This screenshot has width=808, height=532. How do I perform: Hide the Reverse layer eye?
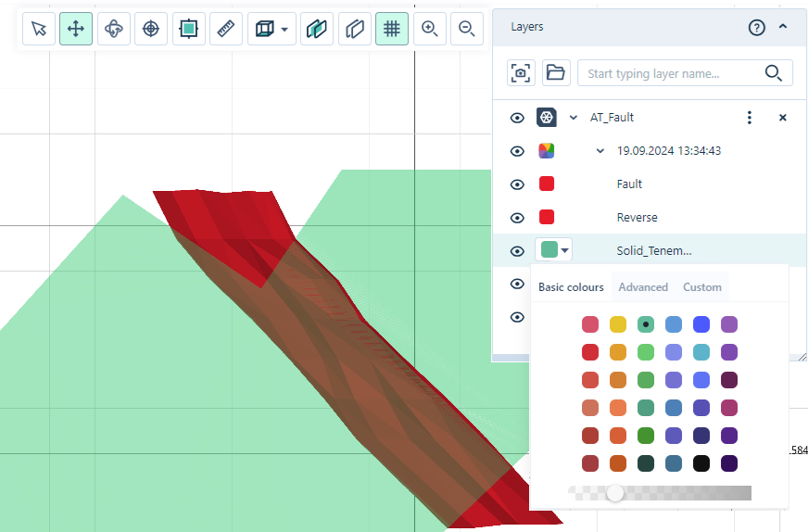[517, 218]
